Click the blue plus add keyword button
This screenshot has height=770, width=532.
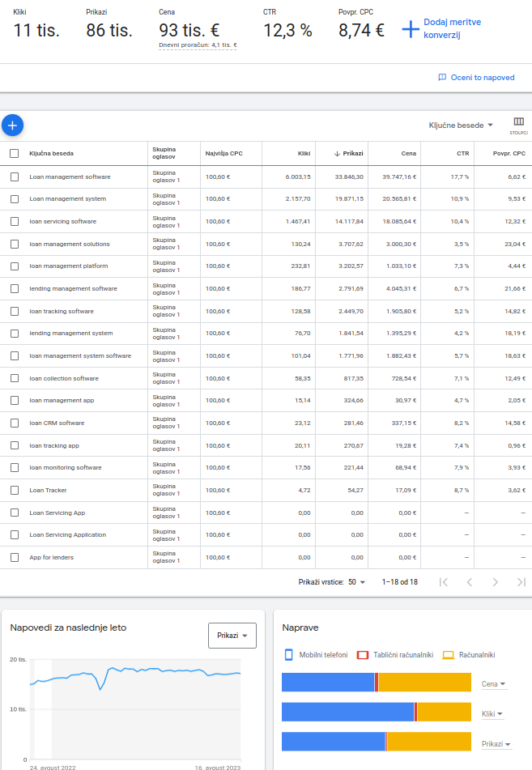click(13, 125)
